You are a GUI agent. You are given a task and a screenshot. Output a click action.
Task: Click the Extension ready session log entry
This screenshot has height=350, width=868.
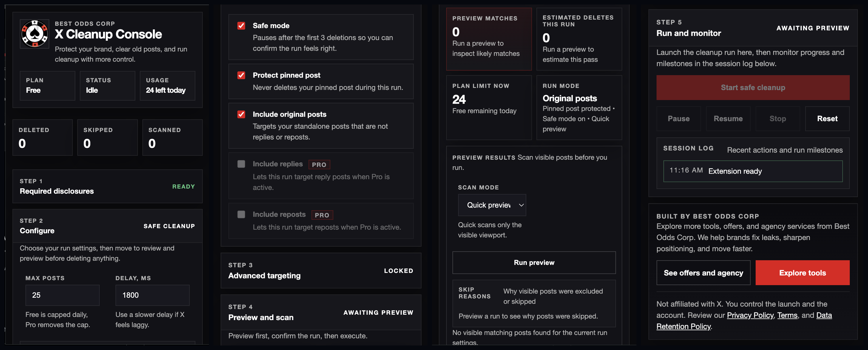[753, 171]
